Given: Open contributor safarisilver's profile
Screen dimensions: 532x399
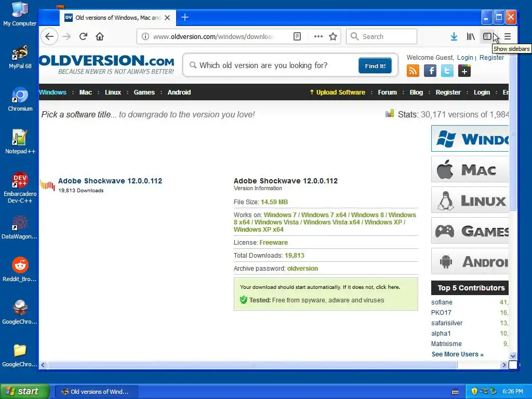Looking at the screenshot, I should pos(447,323).
